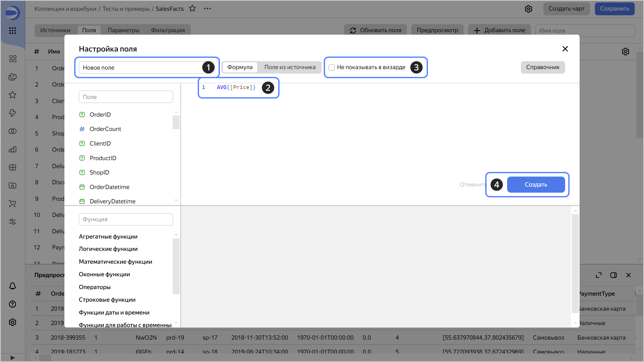The image size is (644, 362).
Task: Open the 'Справочник' reference panel
Action: (x=543, y=67)
